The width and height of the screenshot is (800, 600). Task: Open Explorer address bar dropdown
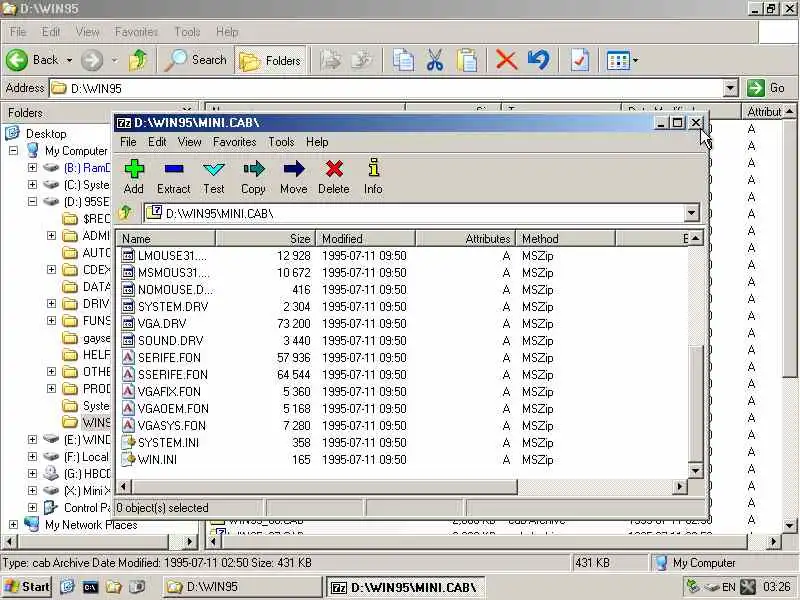point(730,88)
